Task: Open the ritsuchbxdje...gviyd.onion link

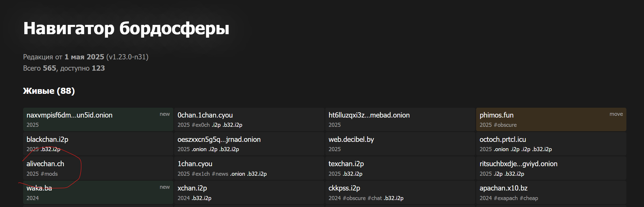Action: point(518,164)
